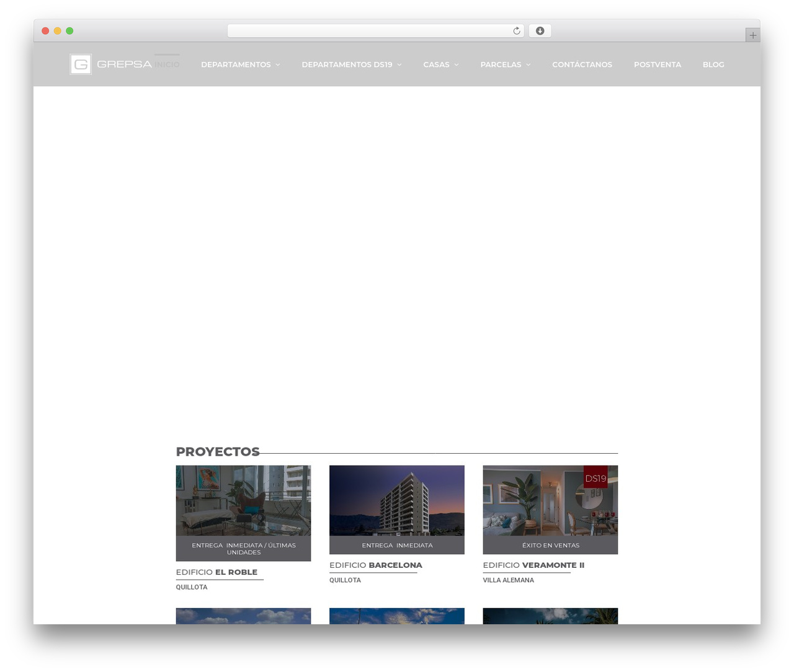Open a new browser tab with plus
The width and height of the screenshot is (794, 672).
[x=752, y=35]
